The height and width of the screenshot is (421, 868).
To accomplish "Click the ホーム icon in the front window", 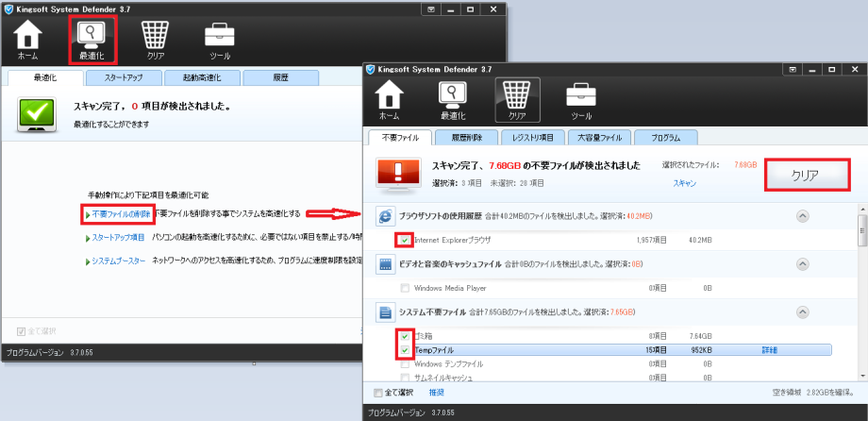I will tap(389, 101).
